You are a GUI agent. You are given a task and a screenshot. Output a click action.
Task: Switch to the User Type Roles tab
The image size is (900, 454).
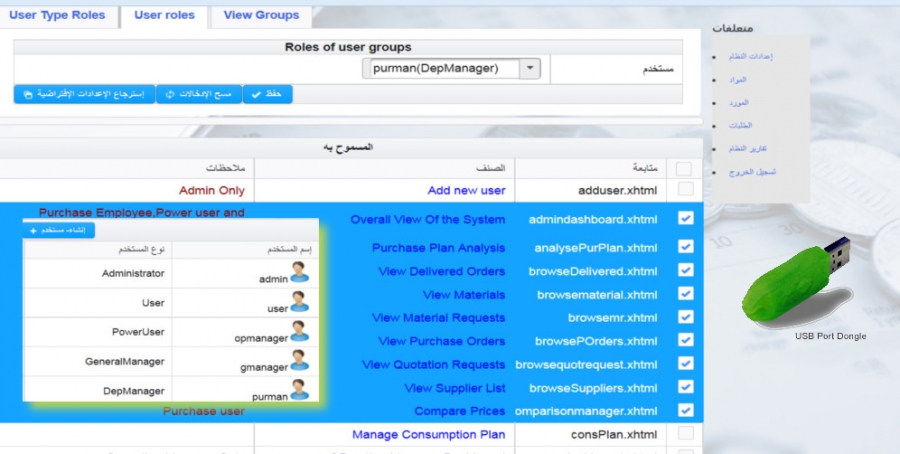tap(57, 15)
